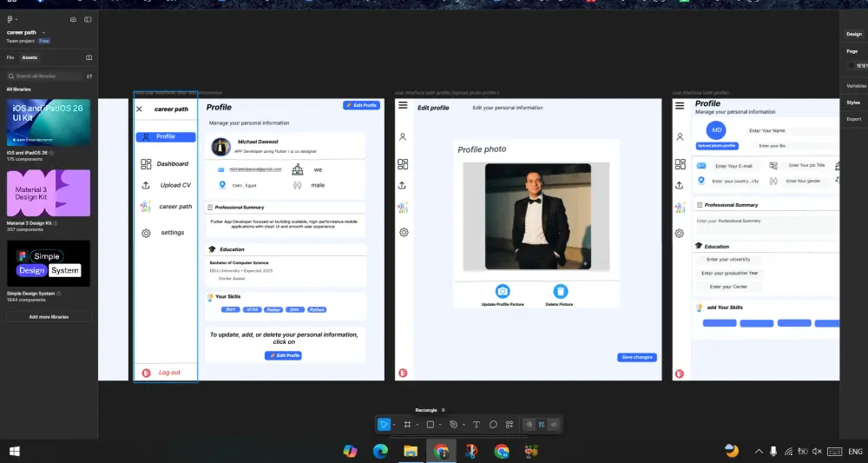The image size is (868, 463).
Task: Click the page background color swatch
Action: pyautogui.click(x=852, y=66)
